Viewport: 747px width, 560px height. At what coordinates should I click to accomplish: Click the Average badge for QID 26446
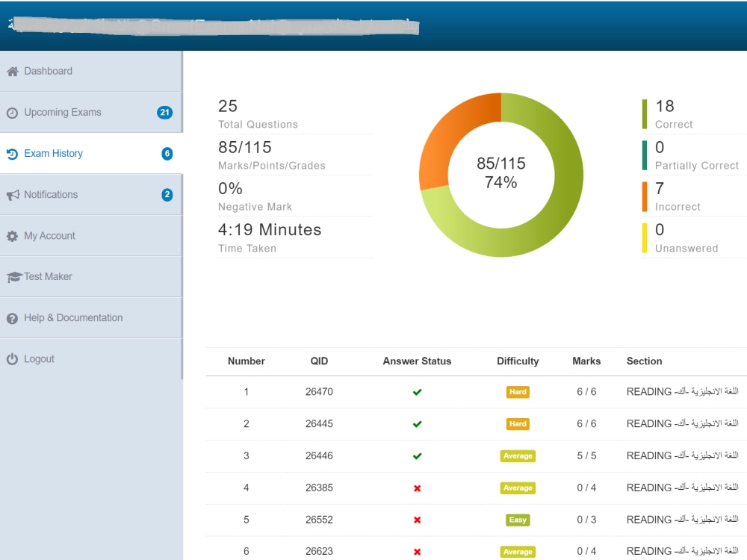pos(518,455)
